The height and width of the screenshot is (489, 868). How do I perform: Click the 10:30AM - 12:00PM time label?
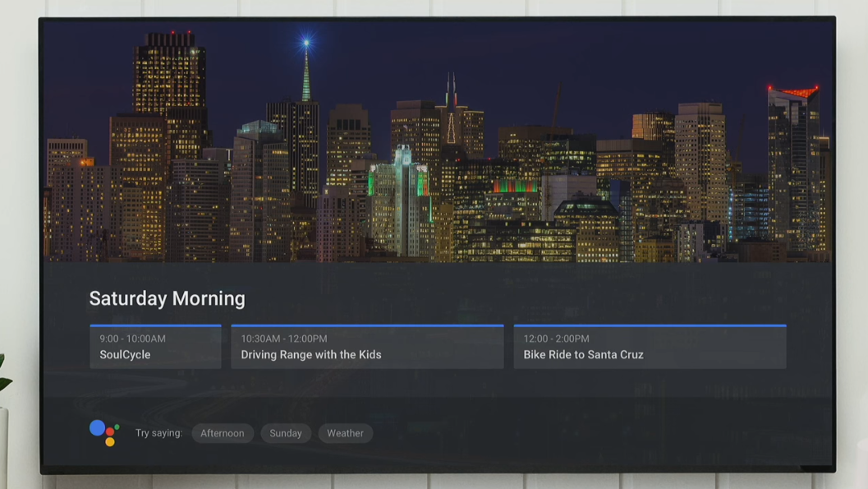click(283, 339)
